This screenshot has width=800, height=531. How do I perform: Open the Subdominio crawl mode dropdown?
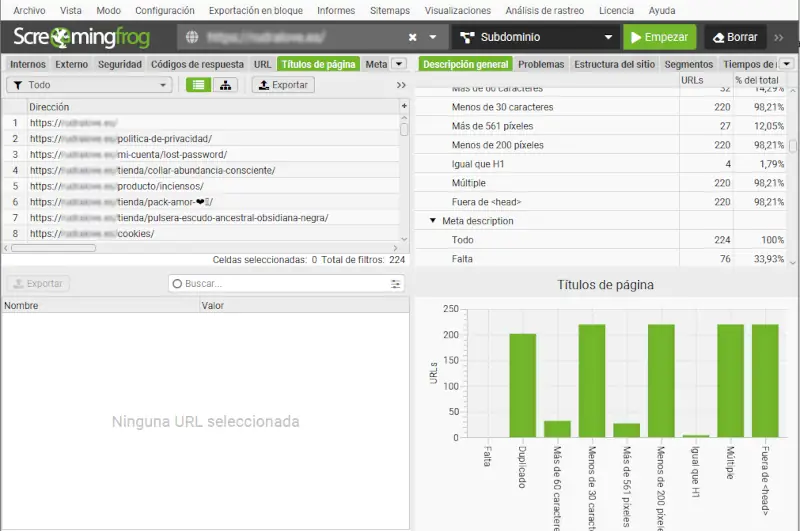click(536, 37)
